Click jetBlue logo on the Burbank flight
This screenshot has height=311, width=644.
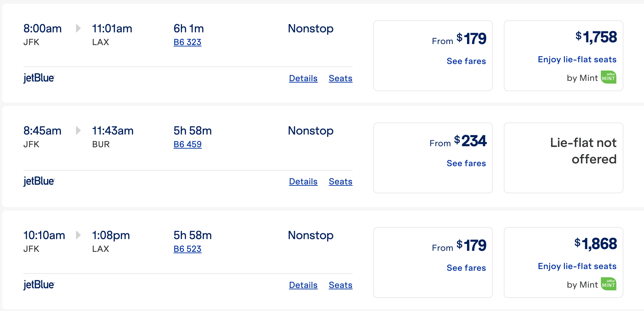[x=38, y=181]
